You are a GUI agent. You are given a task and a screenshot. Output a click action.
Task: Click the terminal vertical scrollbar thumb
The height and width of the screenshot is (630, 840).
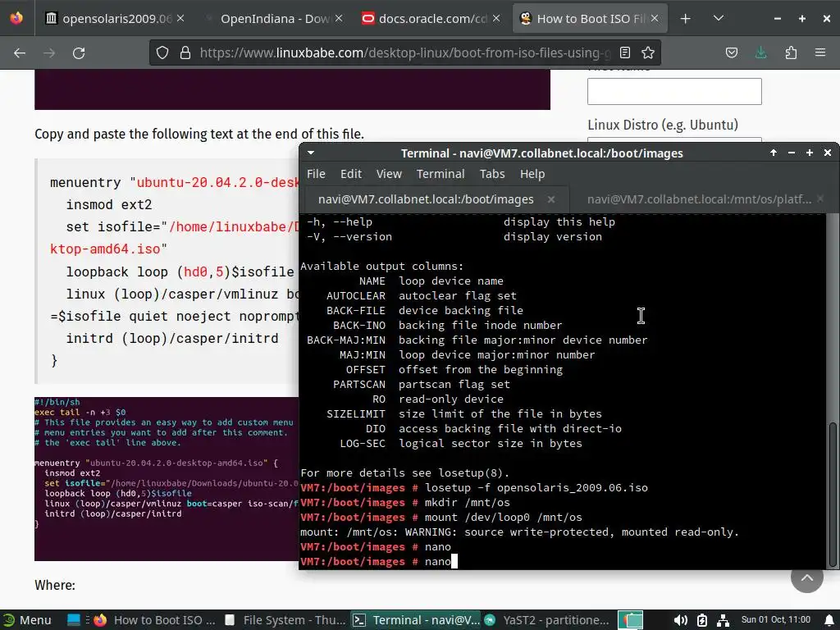tap(833, 493)
